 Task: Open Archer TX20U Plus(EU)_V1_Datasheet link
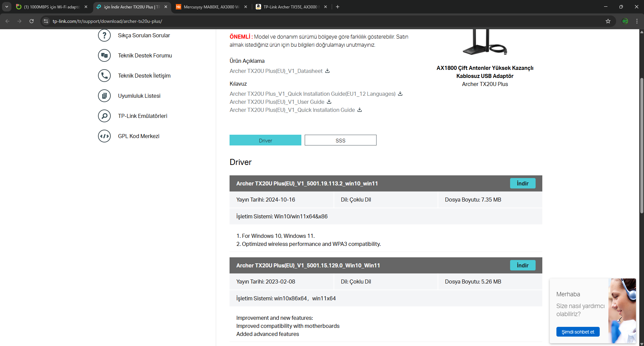[276, 71]
